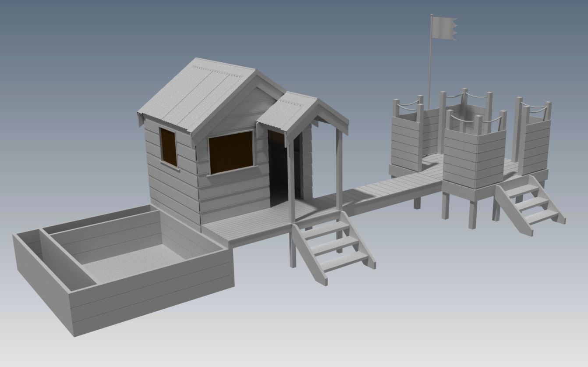Click the flag atop the flagpole

[x=443, y=29]
